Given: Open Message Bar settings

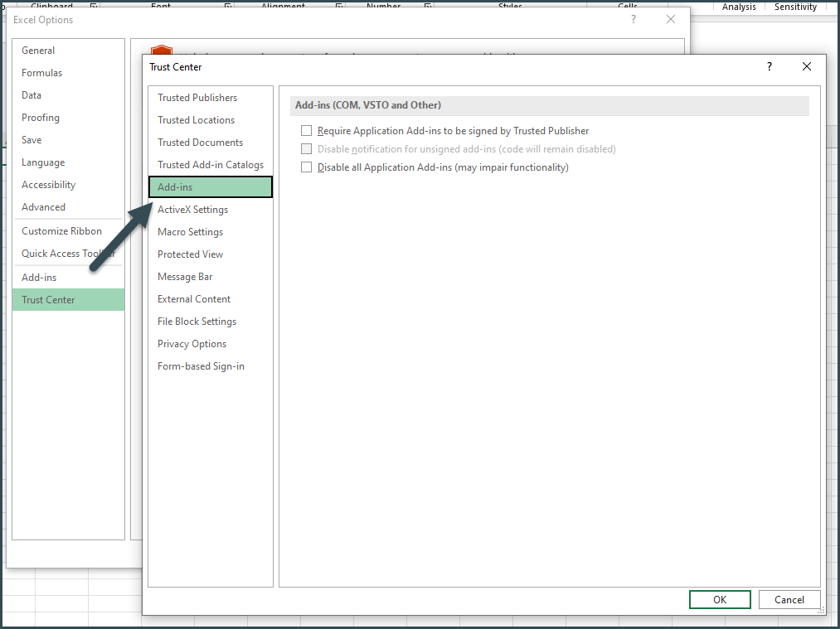Looking at the screenshot, I should click(x=183, y=276).
